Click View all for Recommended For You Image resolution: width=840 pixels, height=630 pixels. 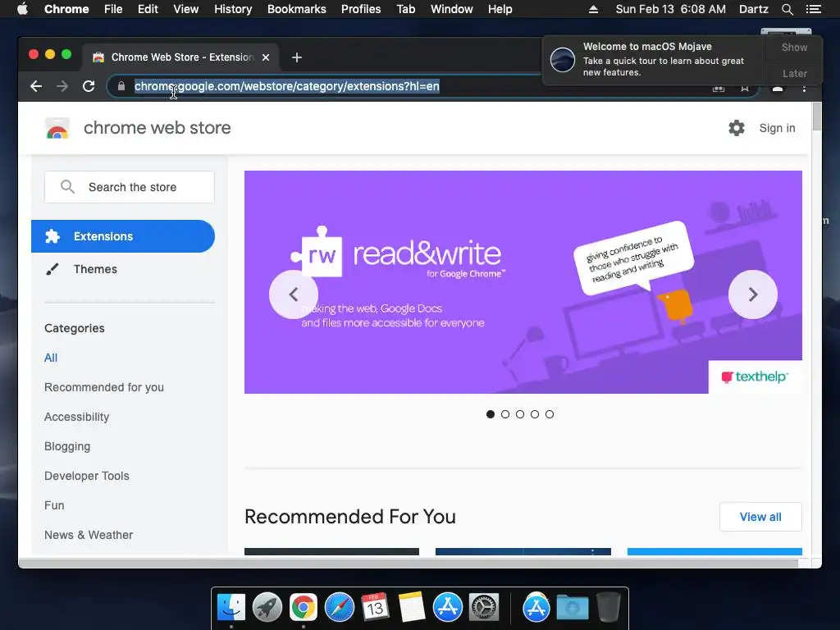pos(760,517)
